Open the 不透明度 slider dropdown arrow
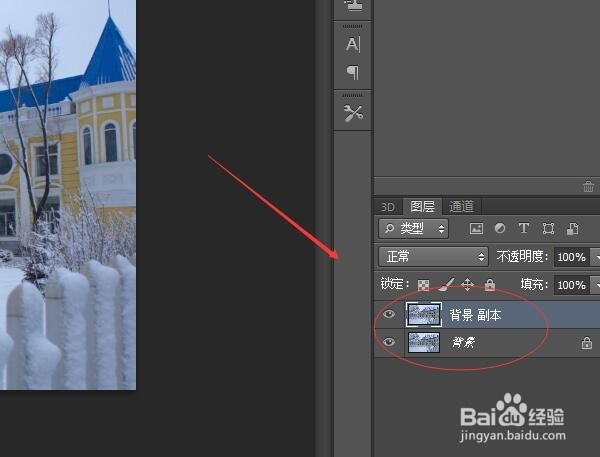This screenshot has height=457, width=600. click(596, 257)
